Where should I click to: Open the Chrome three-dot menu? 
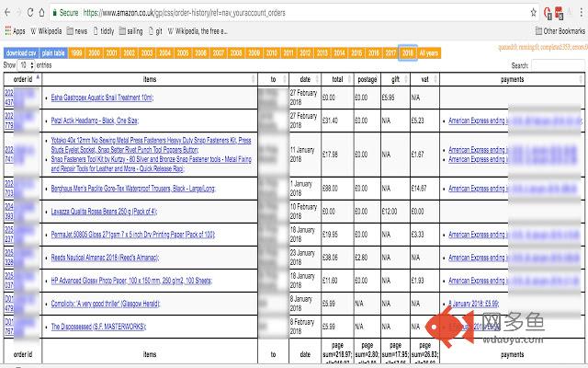(582, 13)
